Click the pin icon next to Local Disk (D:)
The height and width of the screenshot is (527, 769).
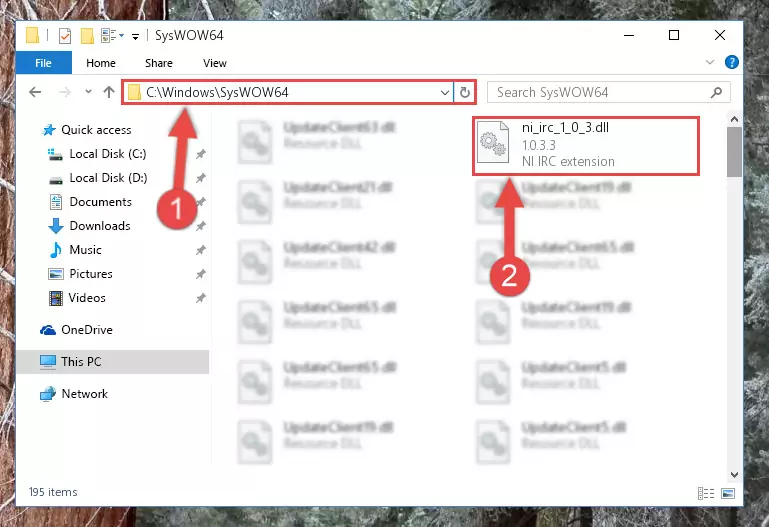201,178
